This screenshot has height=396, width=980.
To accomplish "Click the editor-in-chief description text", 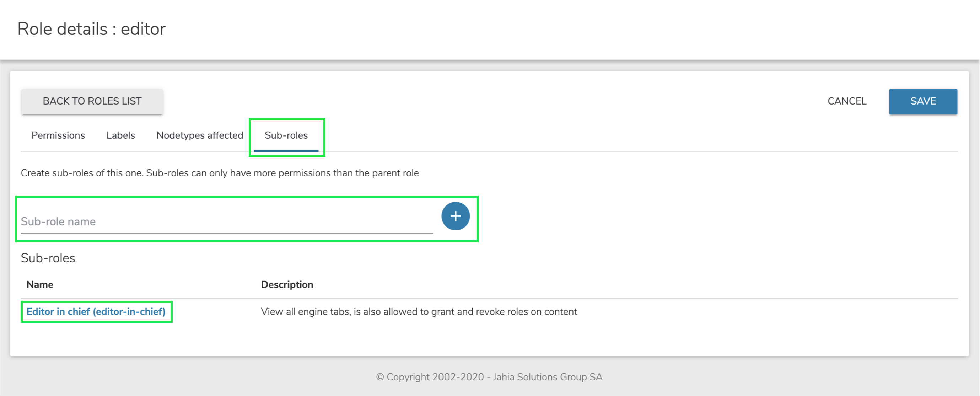I will pos(419,311).
